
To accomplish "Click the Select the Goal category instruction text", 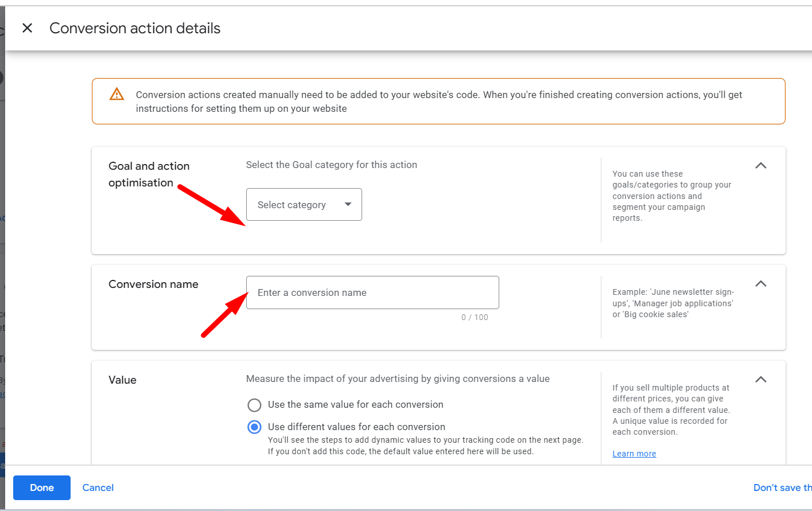I will point(332,165).
